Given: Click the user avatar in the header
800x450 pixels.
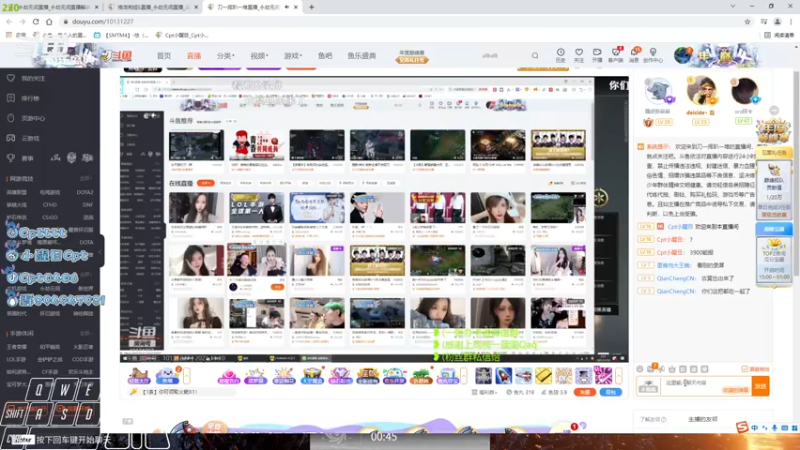Looking at the screenshot, I should 682,55.
